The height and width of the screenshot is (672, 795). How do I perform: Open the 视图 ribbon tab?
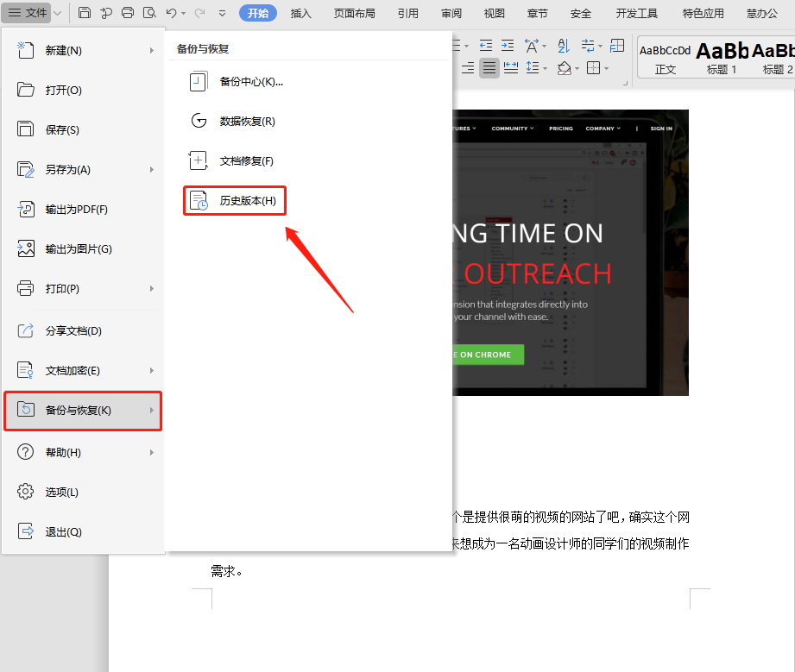tap(495, 13)
